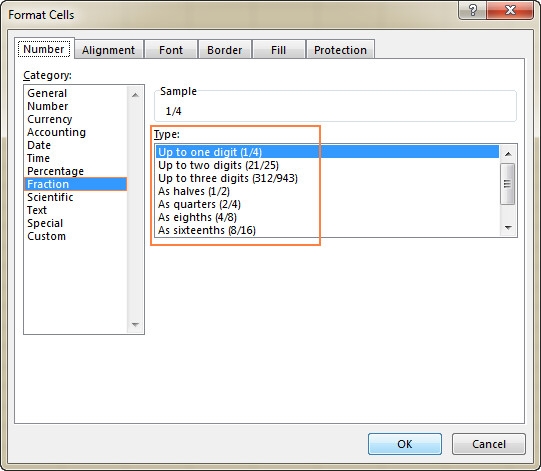Open the Font tab
Viewport: 541px width, 471px height.
pyautogui.click(x=171, y=50)
